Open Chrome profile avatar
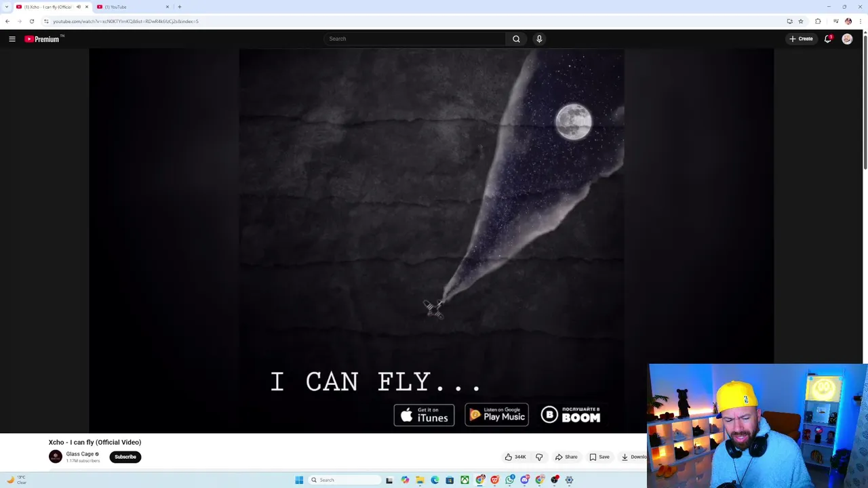Viewport: 868px width, 488px height. coord(848,21)
